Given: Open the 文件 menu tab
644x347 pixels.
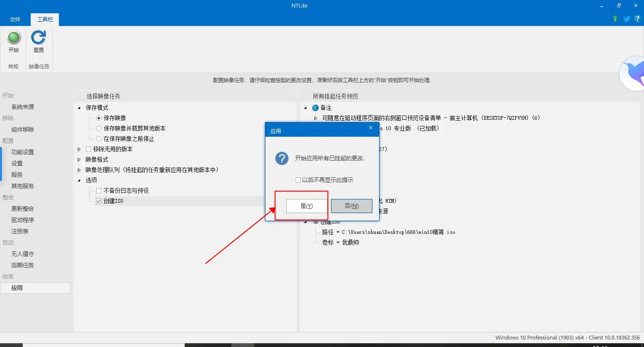Looking at the screenshot, I should 15,19.
